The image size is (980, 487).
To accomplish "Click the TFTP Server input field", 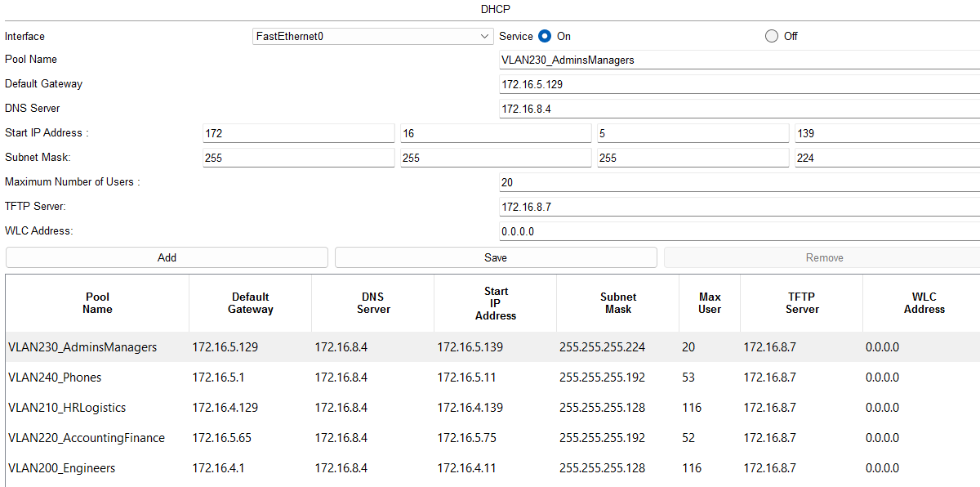I will (x=740, y=207).
